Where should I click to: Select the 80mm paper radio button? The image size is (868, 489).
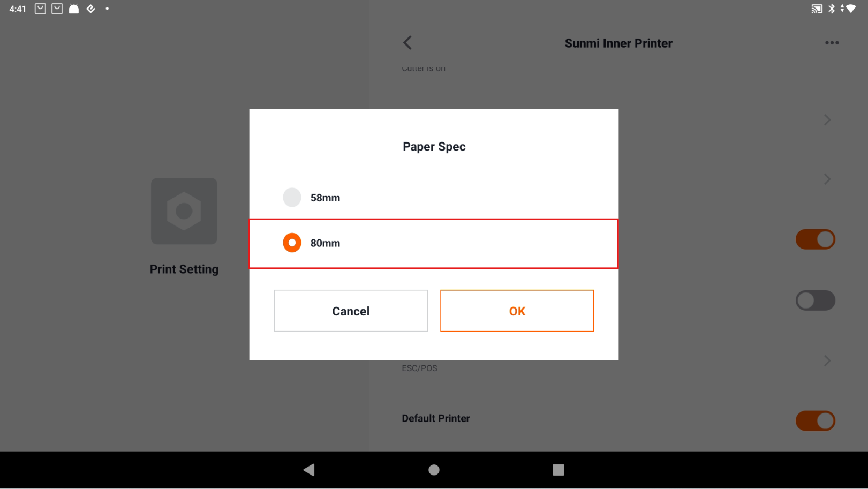tap(292, 243)
